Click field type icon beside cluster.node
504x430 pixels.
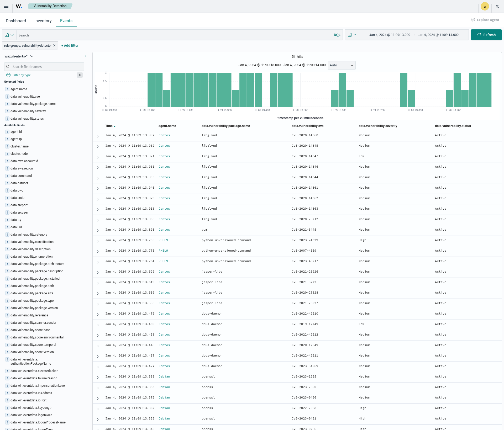click(x=7, y=154)
